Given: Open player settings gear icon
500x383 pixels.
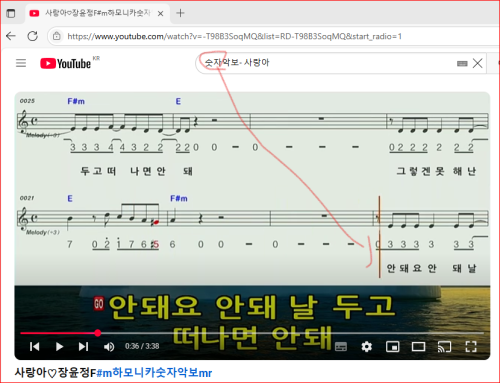Looking at the screenshot, I should (x=367, y=347).
